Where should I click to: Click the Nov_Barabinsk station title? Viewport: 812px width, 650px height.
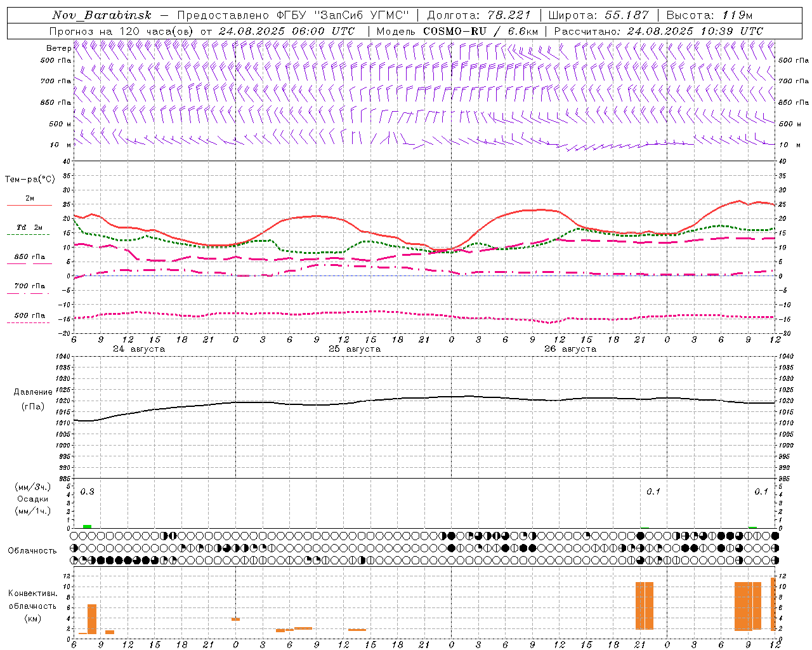(101, 15)
